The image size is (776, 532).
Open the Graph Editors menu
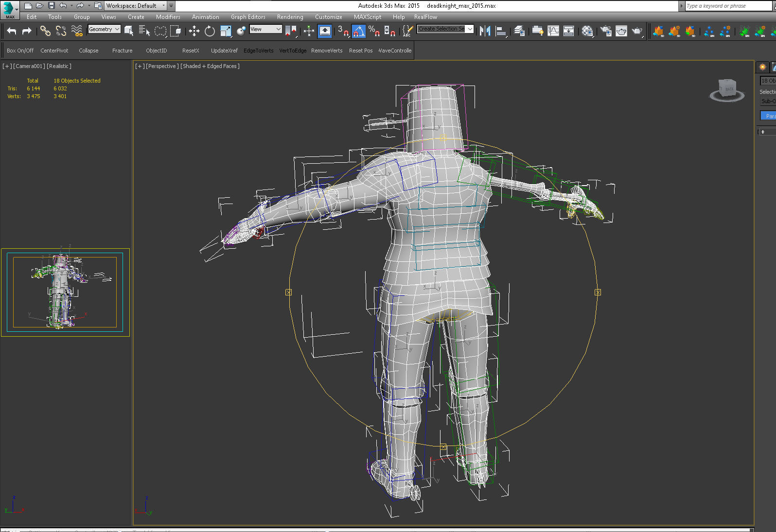point(248,17)
